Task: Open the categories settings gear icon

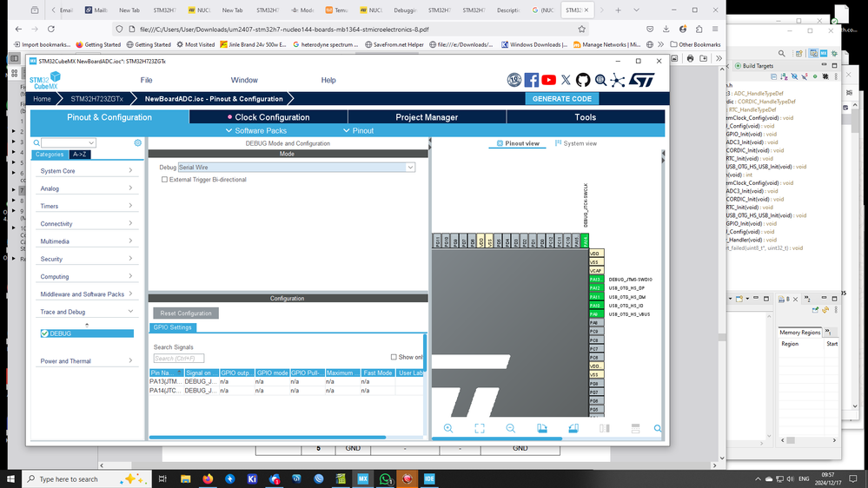Action: [x=138, y=142]
